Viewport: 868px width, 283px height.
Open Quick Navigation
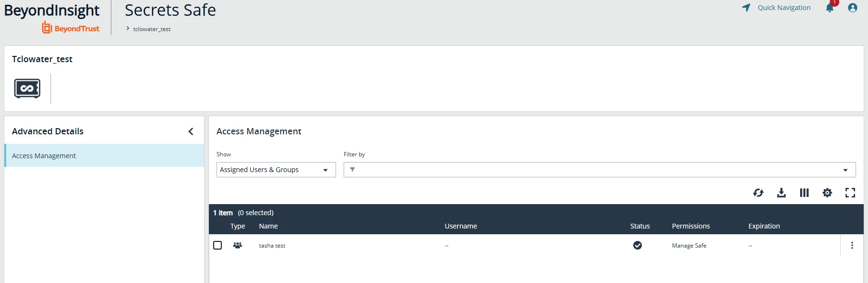click(784, 8)
